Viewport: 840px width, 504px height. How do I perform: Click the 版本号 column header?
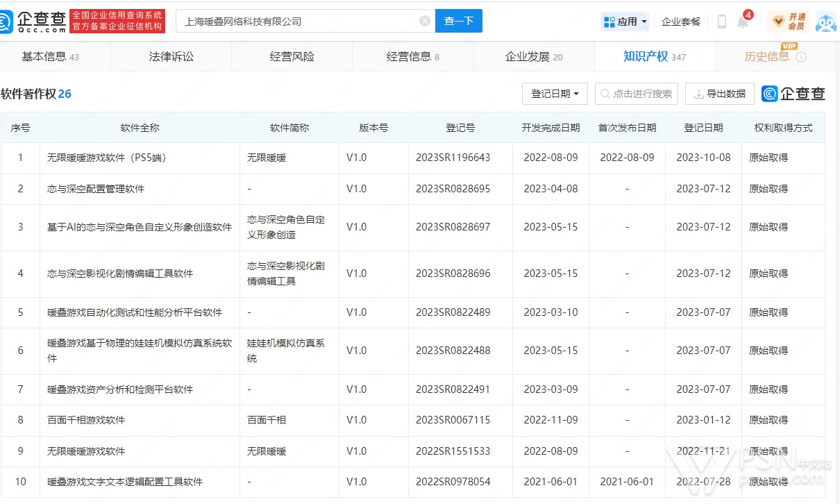(x=373, y=128)
